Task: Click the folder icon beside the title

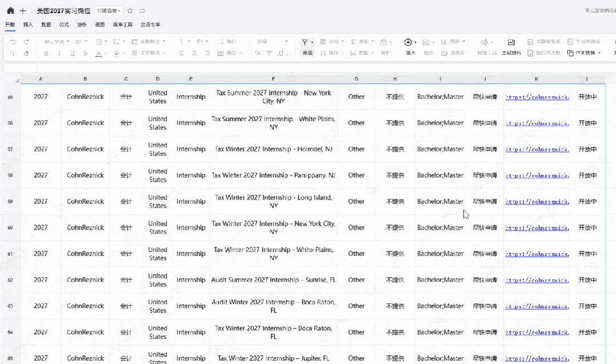Action: coord(142,11)
